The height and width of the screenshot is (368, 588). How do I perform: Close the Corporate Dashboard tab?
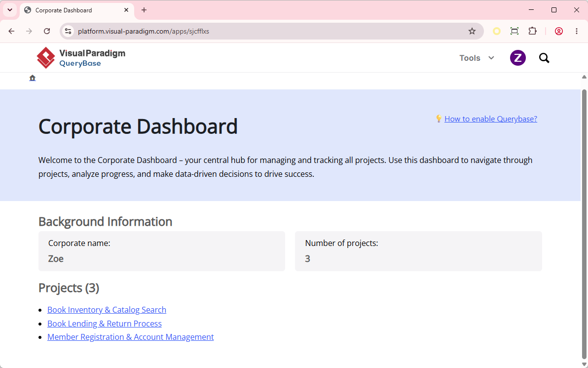126,10
